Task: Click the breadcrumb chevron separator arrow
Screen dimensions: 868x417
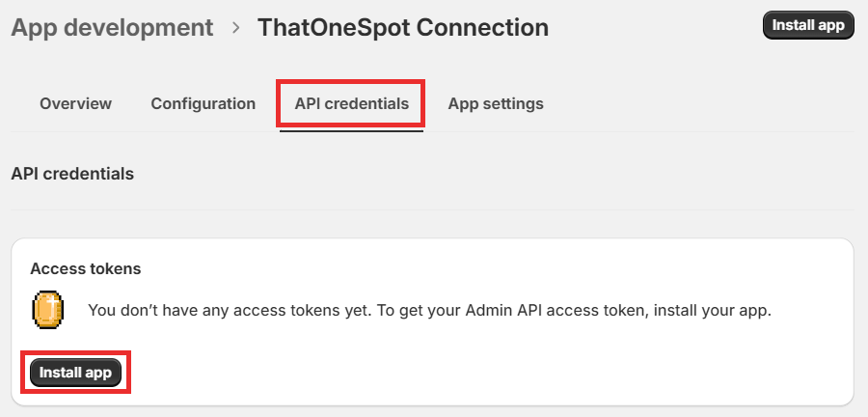Action: coord(236,27)
